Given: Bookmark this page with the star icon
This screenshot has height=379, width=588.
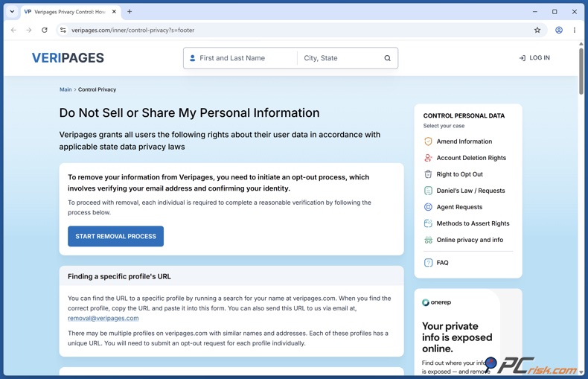Looking at the screenshot, I should (x=537, y=30).
